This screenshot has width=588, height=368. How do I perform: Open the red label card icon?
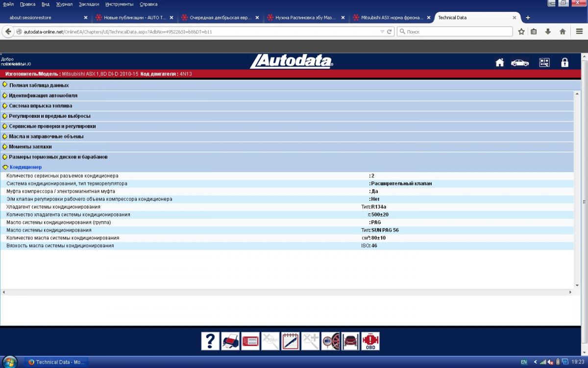tap(250, 341)
